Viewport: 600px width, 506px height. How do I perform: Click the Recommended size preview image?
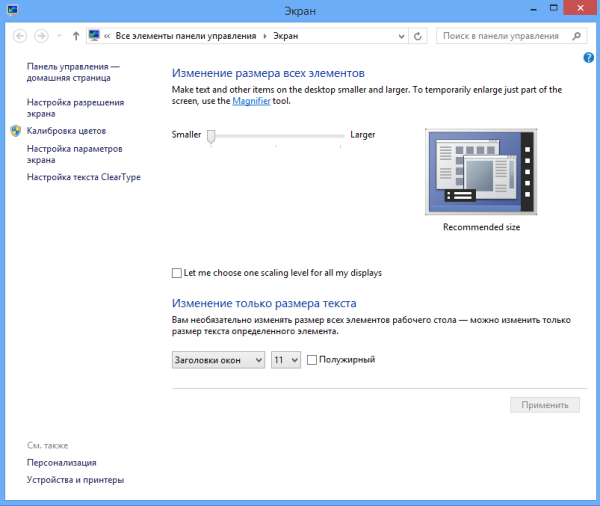(481, 172)
